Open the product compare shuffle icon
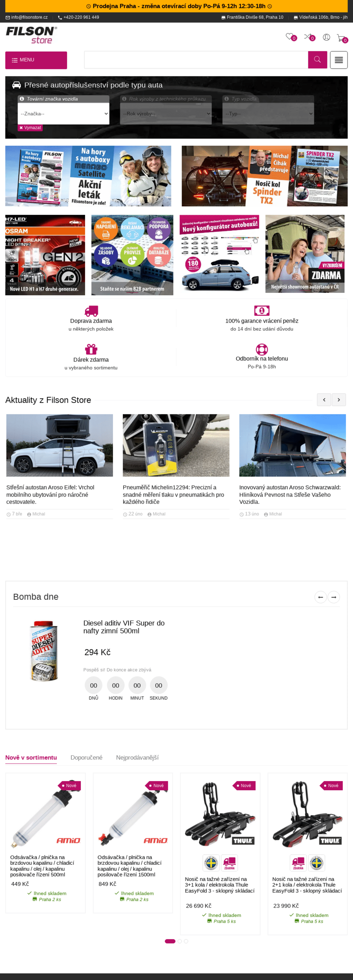Viewport: 353px width, 980px height. (x=308, y=37)
